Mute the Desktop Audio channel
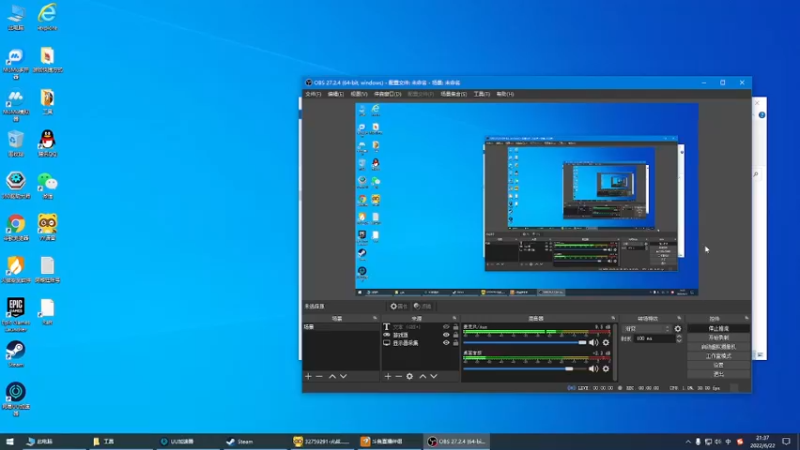The image size is (800, 450). 593,369
